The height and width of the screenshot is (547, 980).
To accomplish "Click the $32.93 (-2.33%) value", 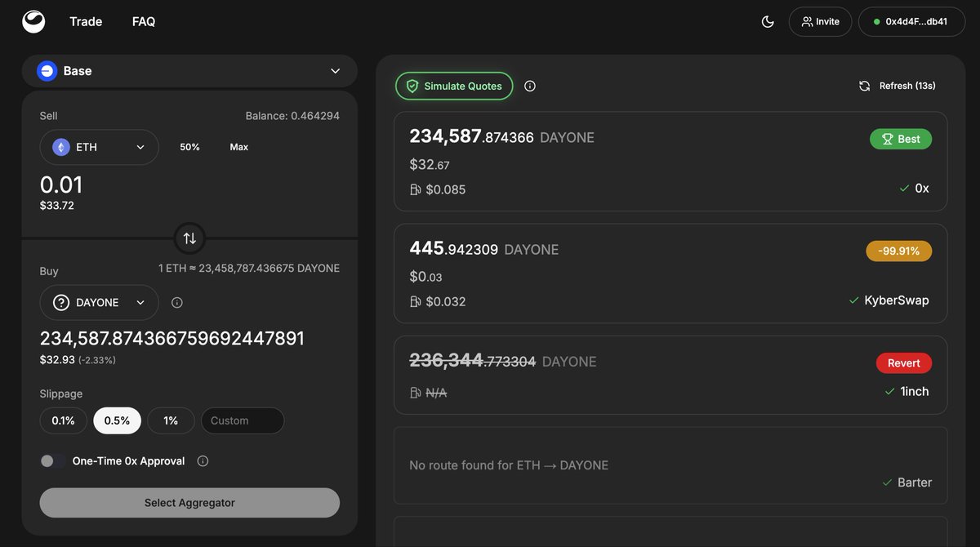I will [x=78, y=359].
